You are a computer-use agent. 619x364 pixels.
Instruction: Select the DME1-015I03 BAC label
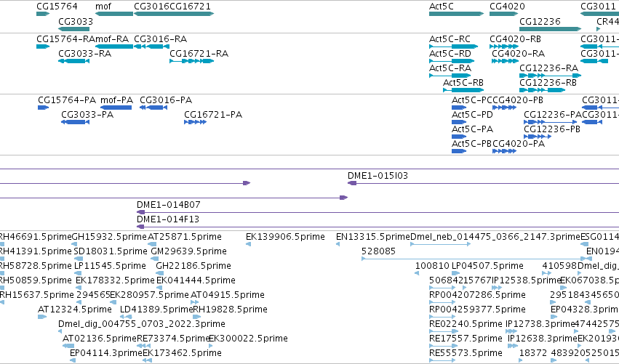tap(378, 176)
